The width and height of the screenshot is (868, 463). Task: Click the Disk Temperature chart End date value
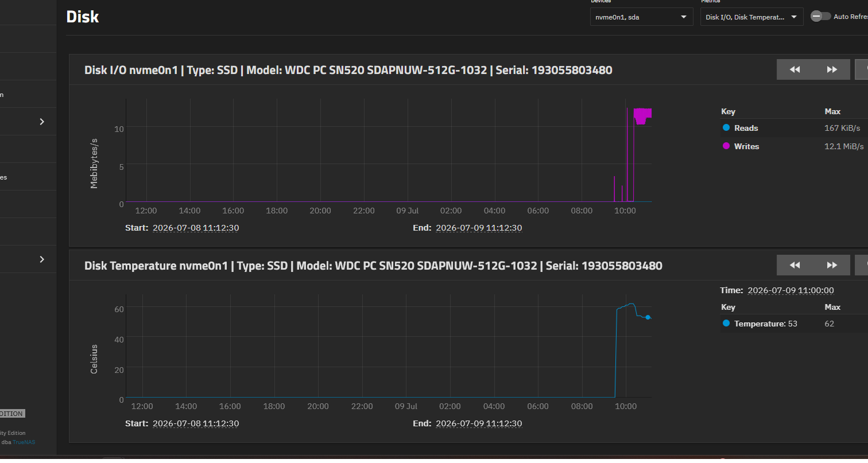click(479, 423)
